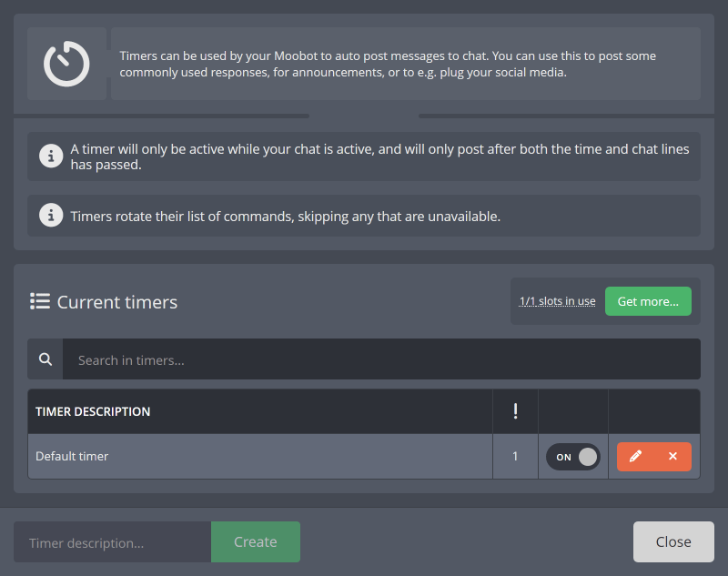Screen dimensions: 728x576
Task: Toggle the Default timer ON switch
Action: click(x=573, y=457)
